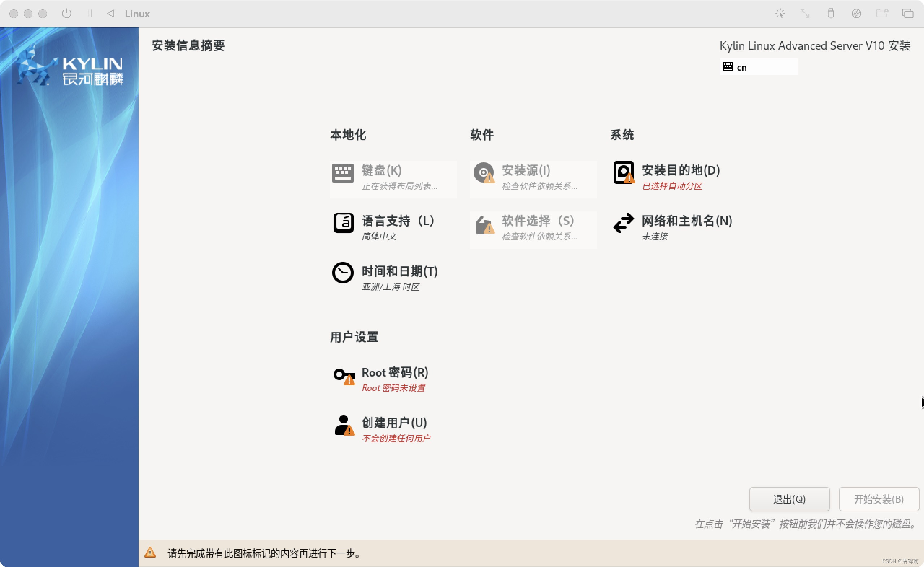Select installation destination disk icon

coord(623,172)
